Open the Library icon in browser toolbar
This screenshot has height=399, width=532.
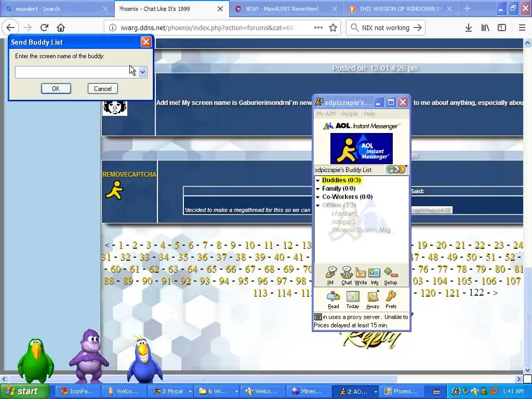[x=485, y=28]
